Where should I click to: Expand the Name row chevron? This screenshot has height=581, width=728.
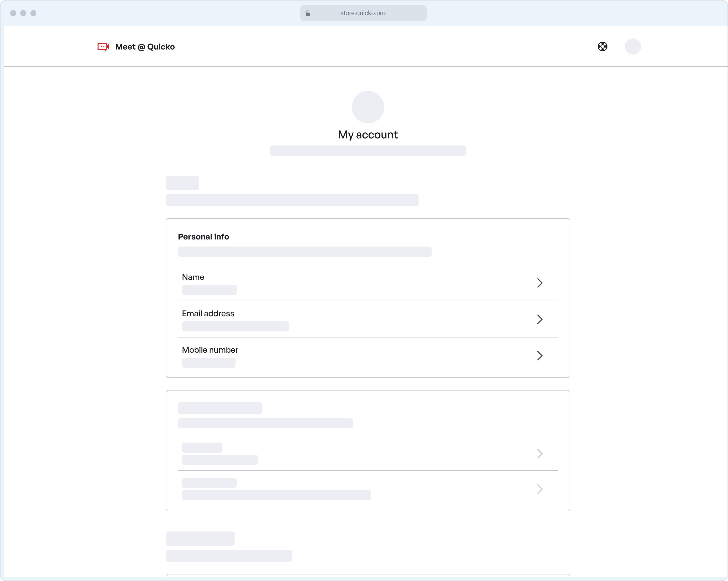click(x=540, y=283)
